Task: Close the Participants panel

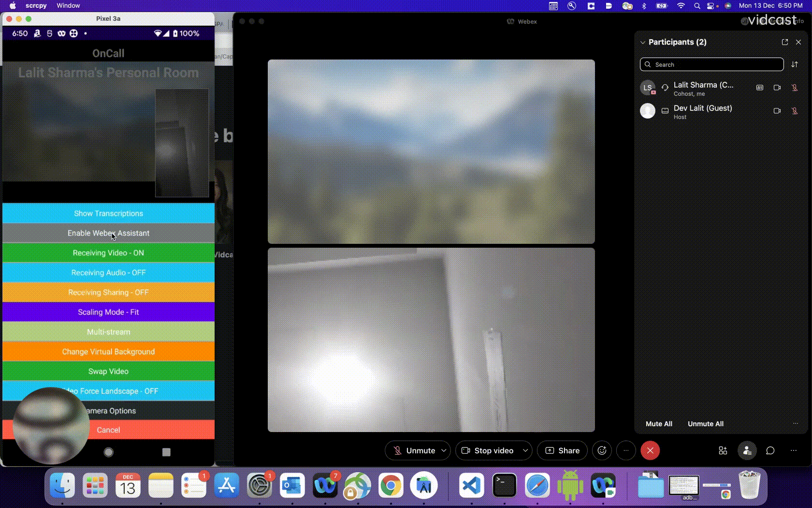Action: [798, 42]
